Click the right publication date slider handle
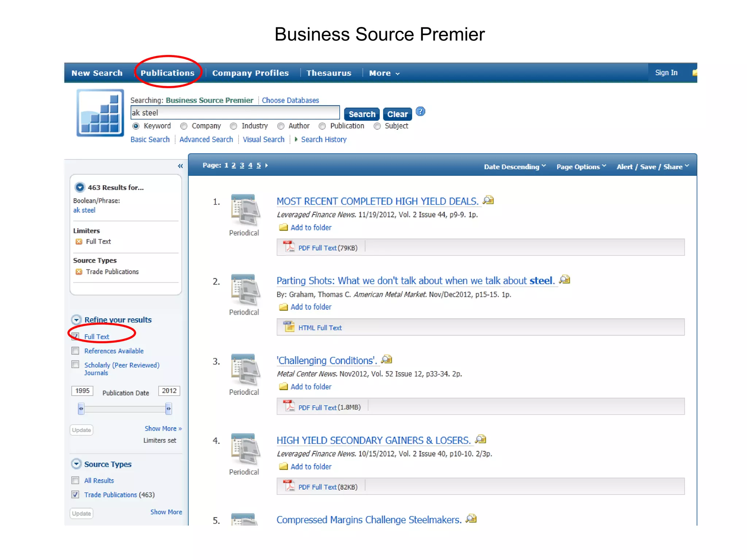 168,408
